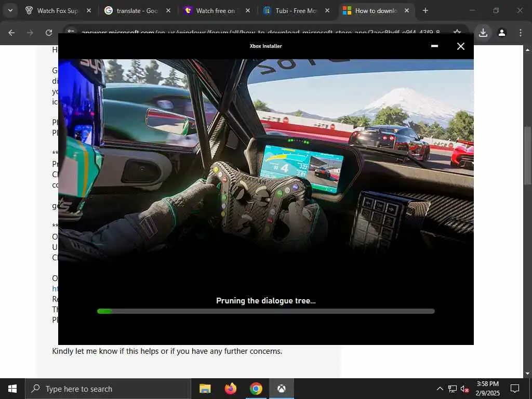The width and height of the screenshot is (532, 399).
Task: Click the address bar URL
Action: pos(261,32)
